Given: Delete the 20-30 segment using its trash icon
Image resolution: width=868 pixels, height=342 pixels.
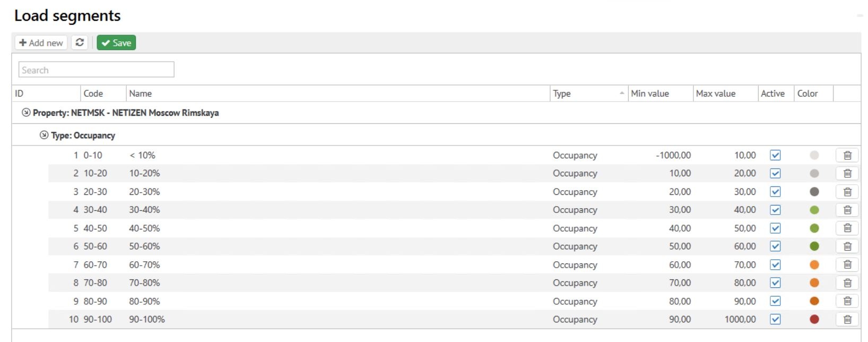Looking at the screenshot, I should pyautogui.click(x=847, y=192).
